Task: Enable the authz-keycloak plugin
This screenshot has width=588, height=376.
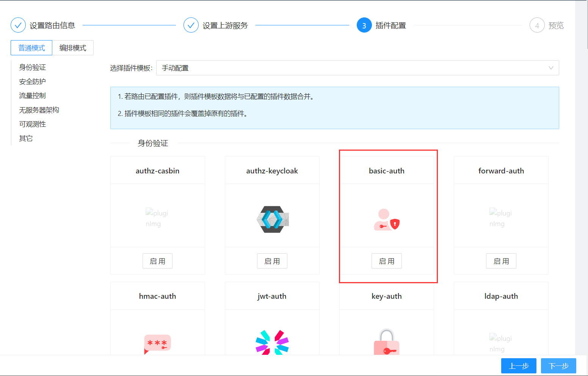Action: coord(272,261)
